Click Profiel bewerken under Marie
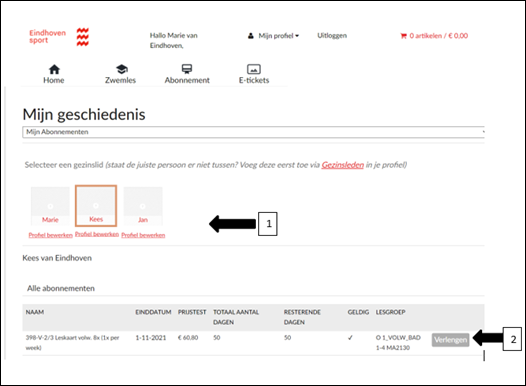The image size is (526, 386). (x=51, y=235)
